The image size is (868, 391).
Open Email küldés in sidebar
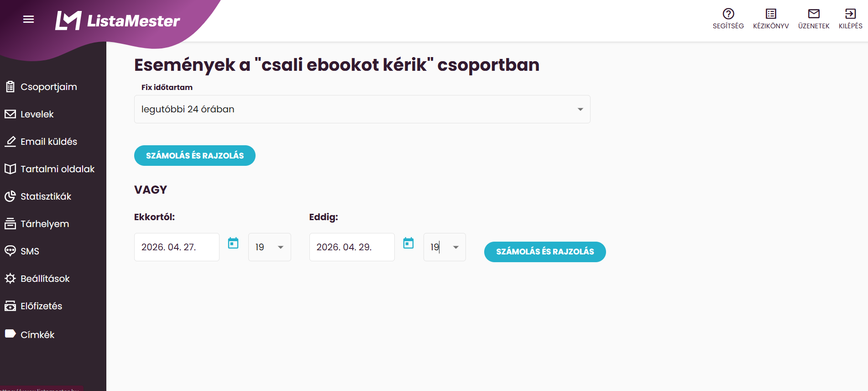[48, 142]
